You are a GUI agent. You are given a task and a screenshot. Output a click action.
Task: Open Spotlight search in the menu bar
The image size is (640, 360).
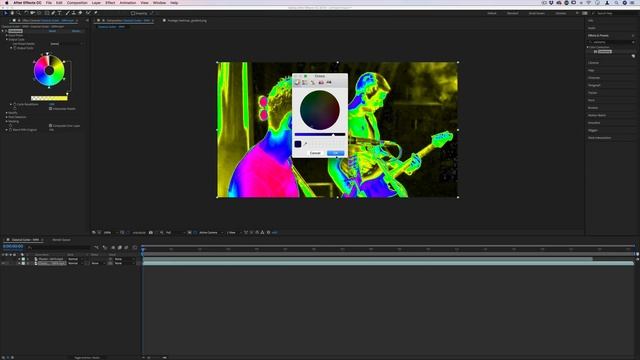pyautogui.click(x=616, y=3)
